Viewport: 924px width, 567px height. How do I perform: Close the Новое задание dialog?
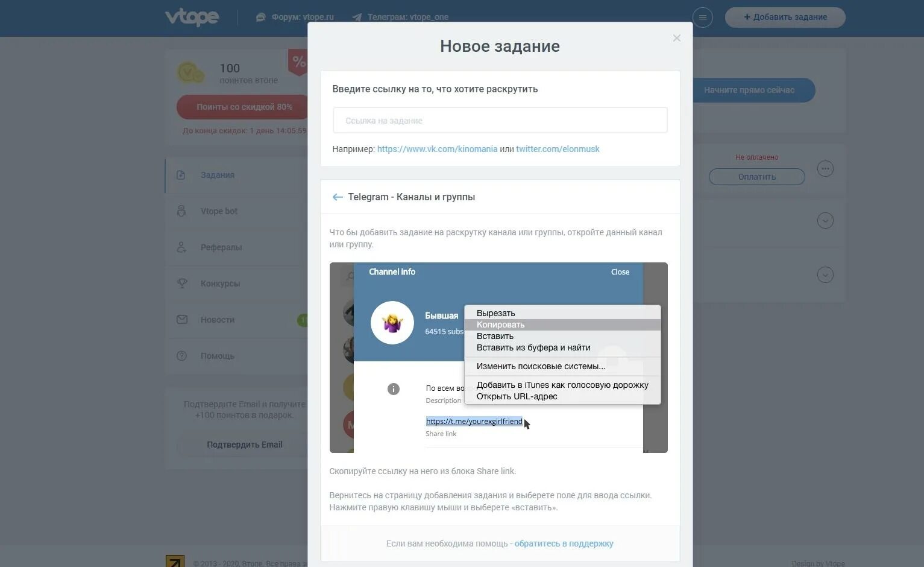click(x=677, y=38)
